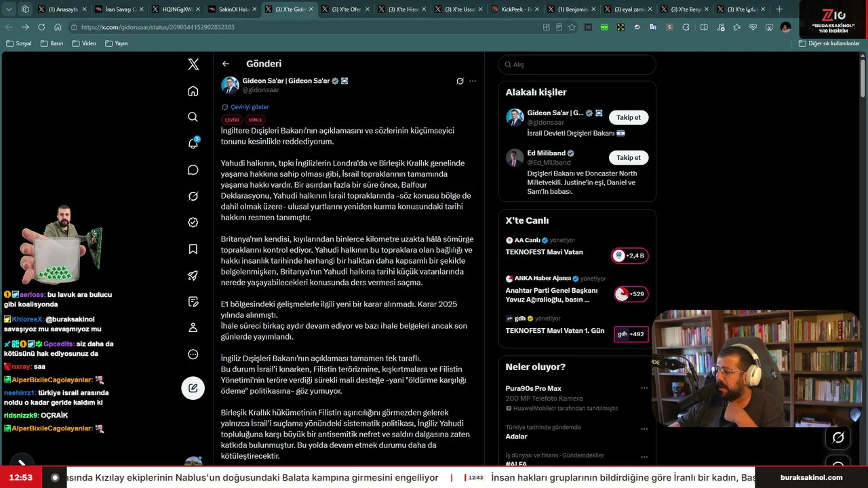Open Notifications bell icon
This screenshot has height=488, width=868.
(193, 143)
